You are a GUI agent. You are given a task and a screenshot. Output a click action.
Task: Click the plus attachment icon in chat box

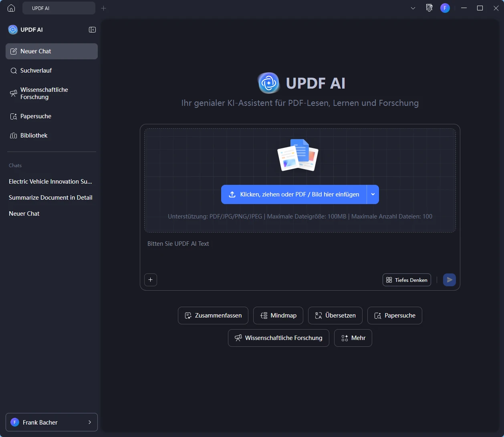151,280
